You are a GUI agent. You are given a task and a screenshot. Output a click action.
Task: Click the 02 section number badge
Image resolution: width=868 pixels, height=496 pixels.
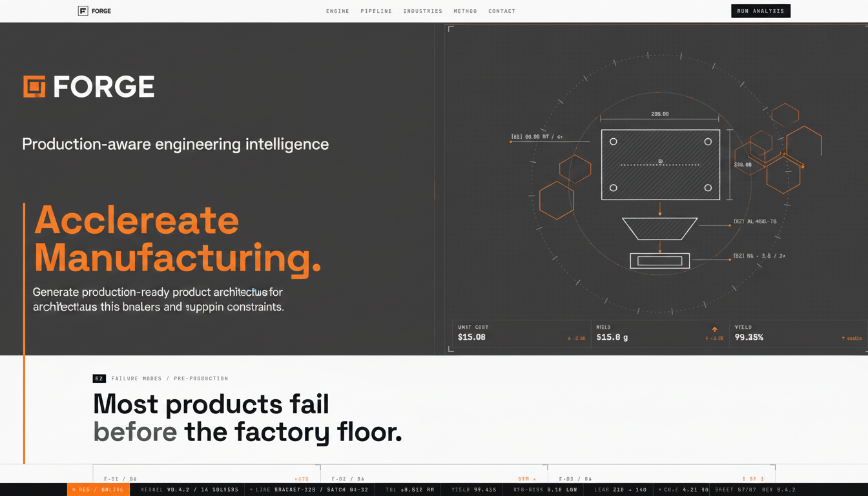(x=99, y=378)
